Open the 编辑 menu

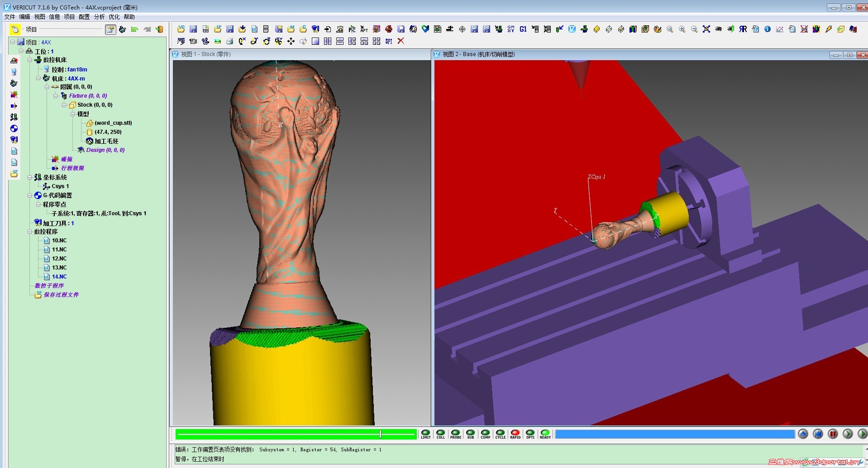coord(24,17)
